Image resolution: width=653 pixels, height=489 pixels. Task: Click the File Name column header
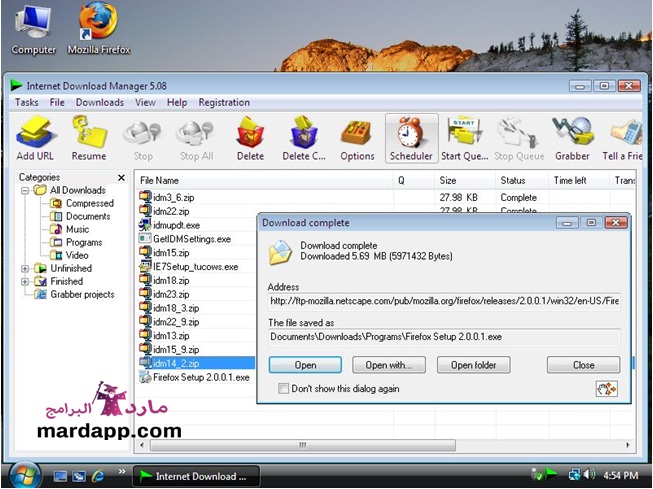coord(264,180)
